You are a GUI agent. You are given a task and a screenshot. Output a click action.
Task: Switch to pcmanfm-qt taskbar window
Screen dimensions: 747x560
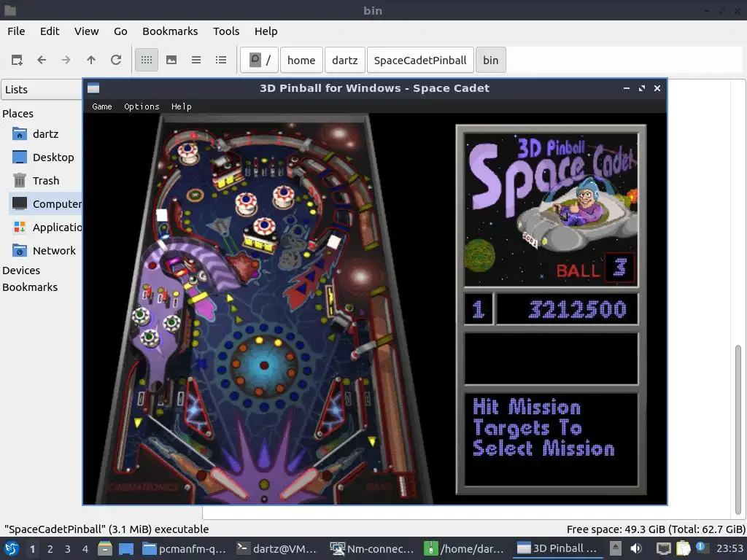point(184,548)
